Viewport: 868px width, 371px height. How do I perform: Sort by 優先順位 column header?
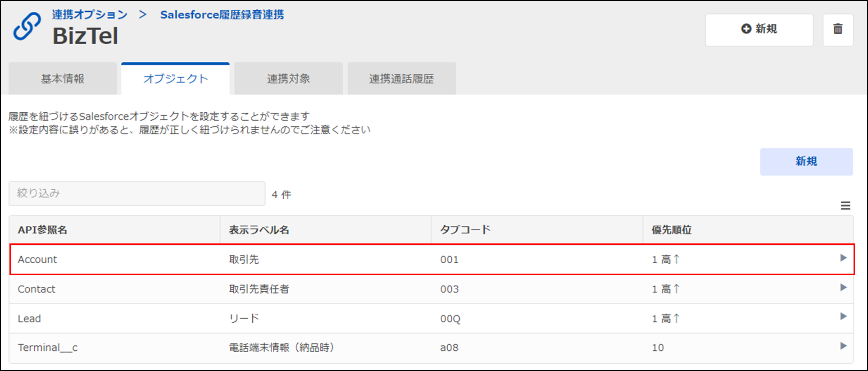(672, 230)
